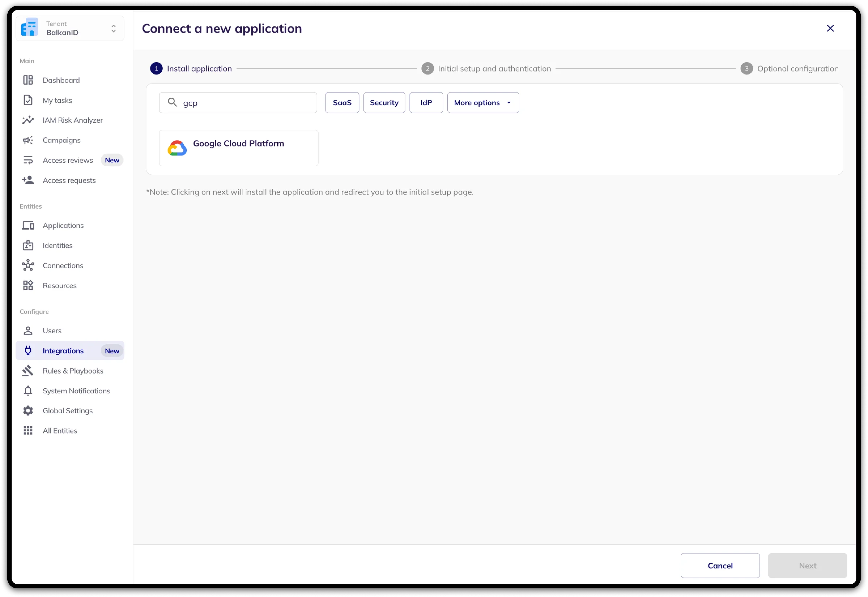This screenshot has height=597, width=868.
Task: Click the Next button
Action: (807, 566)
